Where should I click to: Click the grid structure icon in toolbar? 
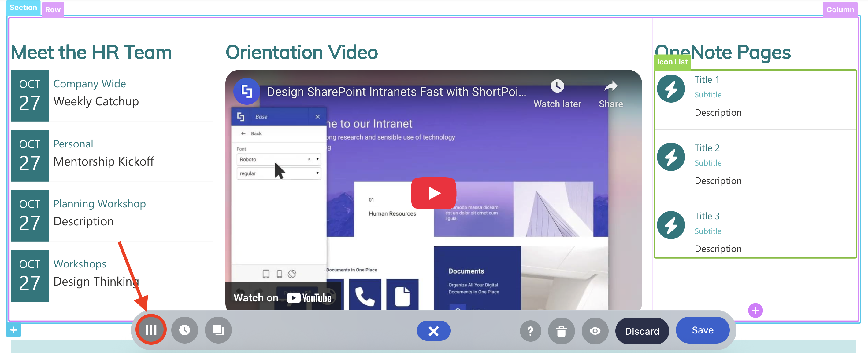[150, 330]
